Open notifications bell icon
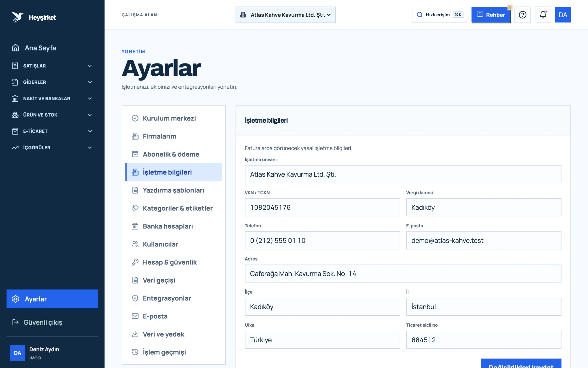This screenshot has width=588, height=368. point(543,15)
